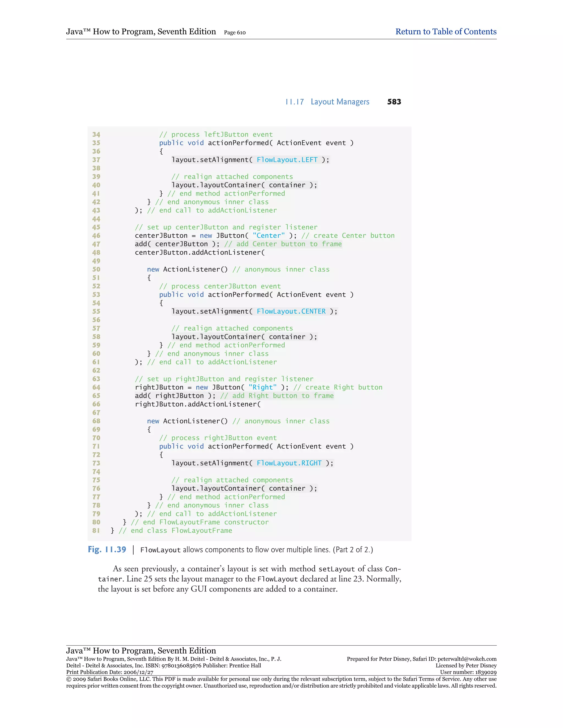Image resolution: width=563 pixels, height=728 pixels.
Task: Click the "Center" string in line 46
Action: (x=269, y=236)
